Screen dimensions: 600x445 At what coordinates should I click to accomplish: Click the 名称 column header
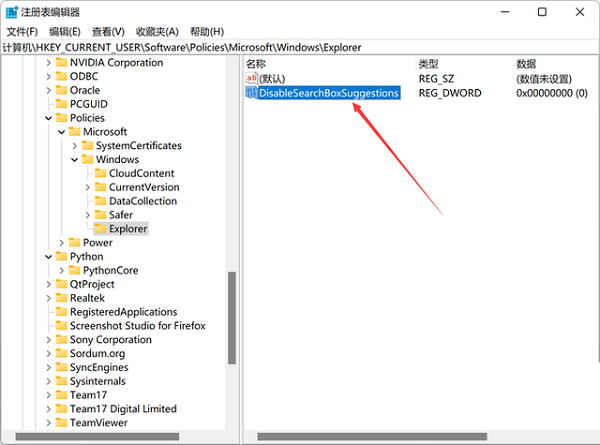[x=256, y=63]
